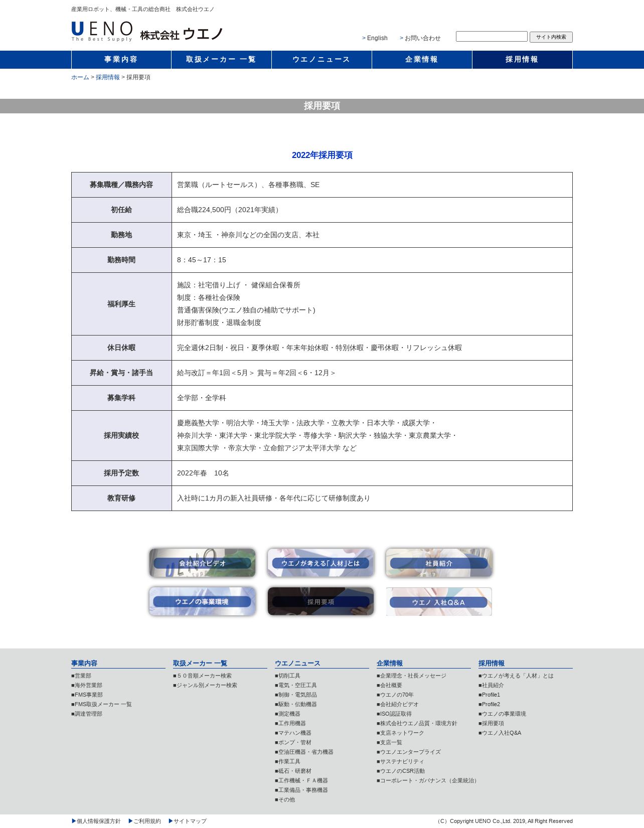Open footer link 空油圧機器・省力機器

(x=304, y=752)
